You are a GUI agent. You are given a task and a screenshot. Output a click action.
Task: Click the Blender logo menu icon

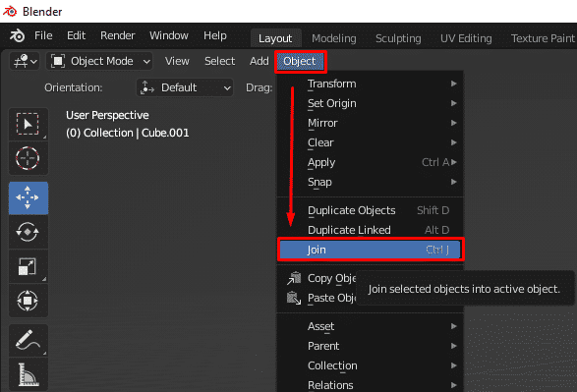[17, 35]
